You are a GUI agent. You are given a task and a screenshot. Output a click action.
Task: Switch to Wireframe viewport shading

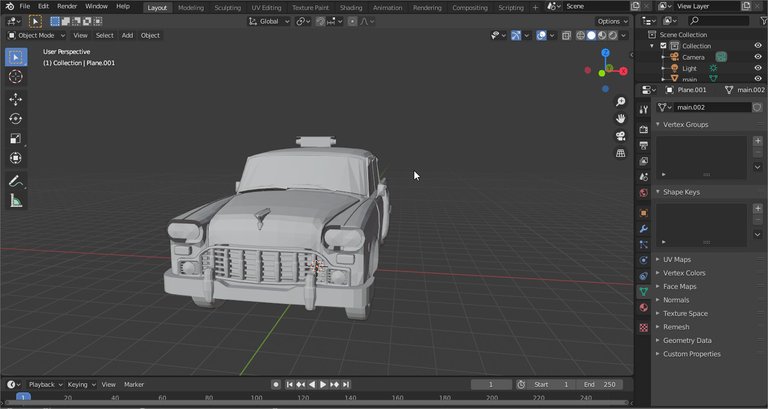(x=580, y=35)
